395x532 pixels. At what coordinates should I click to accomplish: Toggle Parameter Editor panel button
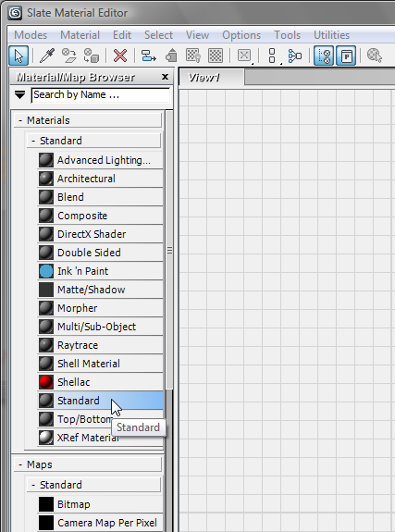[346, 56]
